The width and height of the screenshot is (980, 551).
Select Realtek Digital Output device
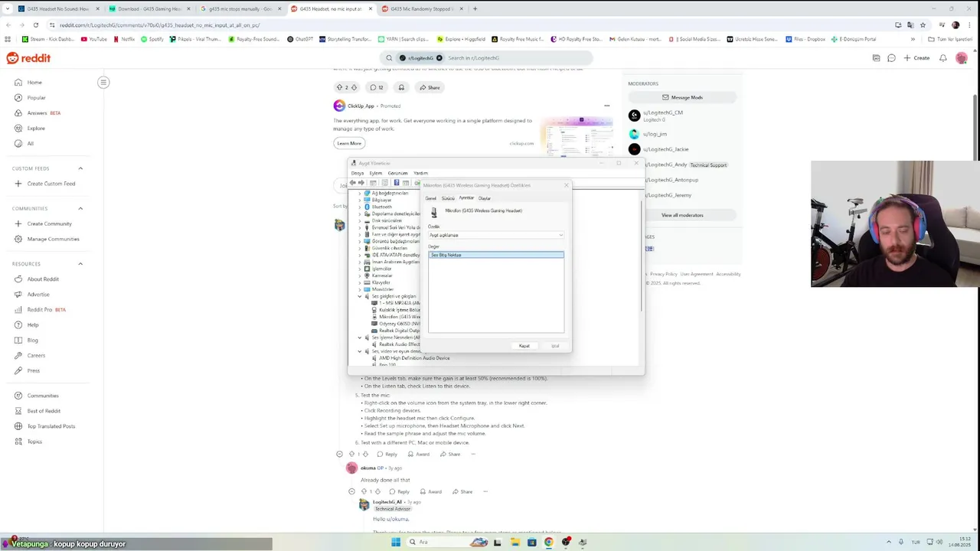point(399,331)
